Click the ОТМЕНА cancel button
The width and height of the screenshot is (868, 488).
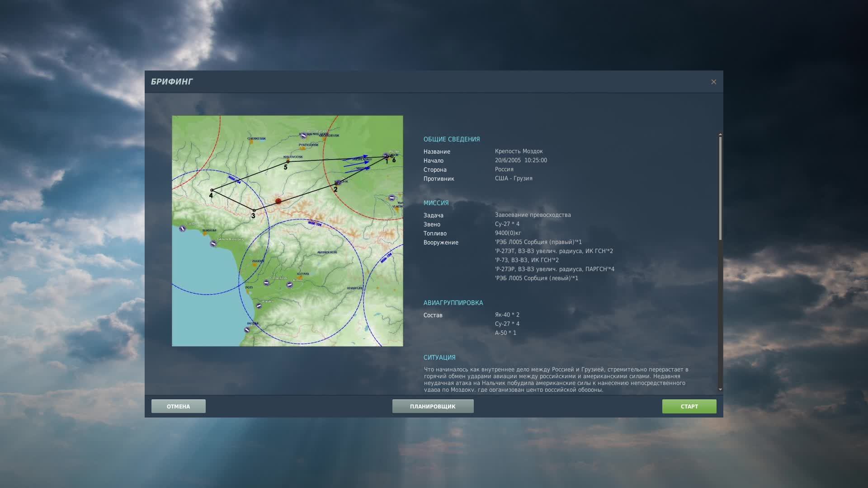(178, 406)
